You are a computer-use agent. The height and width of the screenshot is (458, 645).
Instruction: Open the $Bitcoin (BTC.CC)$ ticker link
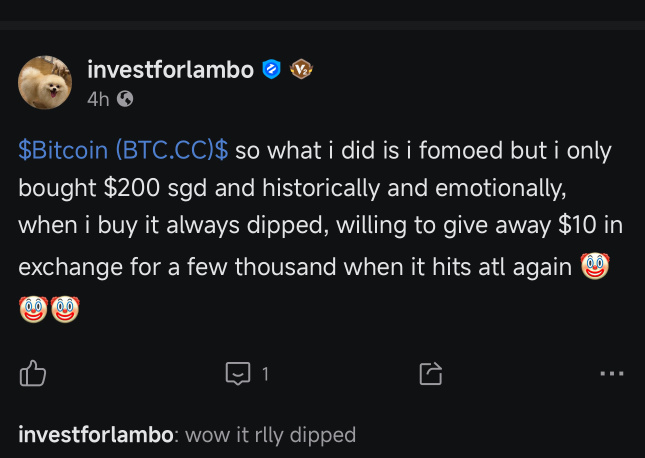pyautogui.click(x=123, y=150)
